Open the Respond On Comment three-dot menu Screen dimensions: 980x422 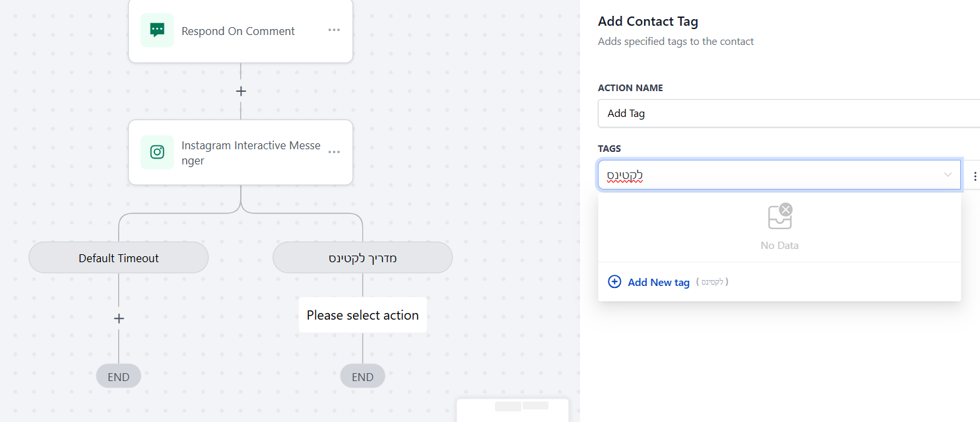coord(334,30)
